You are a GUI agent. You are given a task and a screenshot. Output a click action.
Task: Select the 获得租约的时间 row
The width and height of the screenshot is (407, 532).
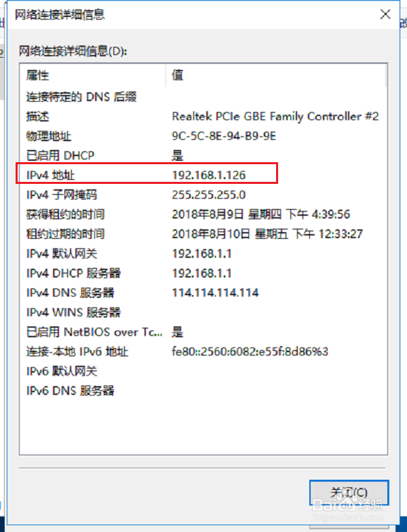coord(203,214)
